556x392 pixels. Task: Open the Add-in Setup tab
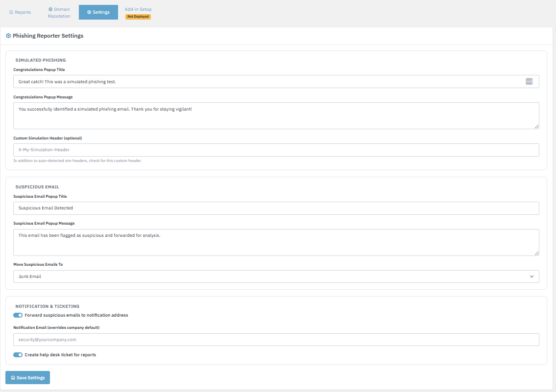click(x=138, y=8)
